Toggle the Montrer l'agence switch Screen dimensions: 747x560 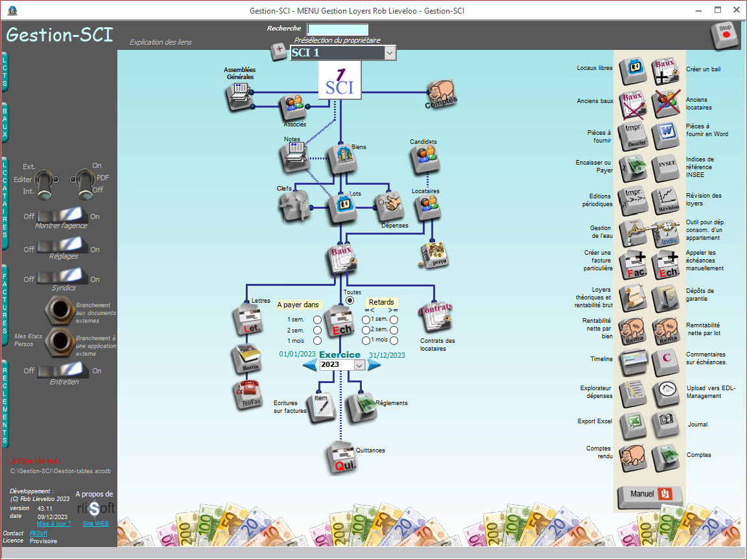[x=62, y=215]
